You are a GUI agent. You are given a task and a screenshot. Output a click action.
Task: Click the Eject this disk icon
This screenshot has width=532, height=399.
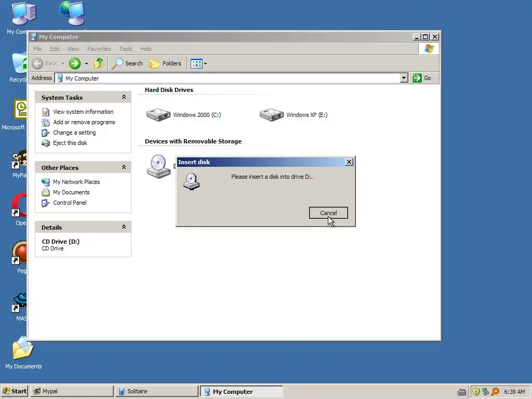click(x=46, y=143)
